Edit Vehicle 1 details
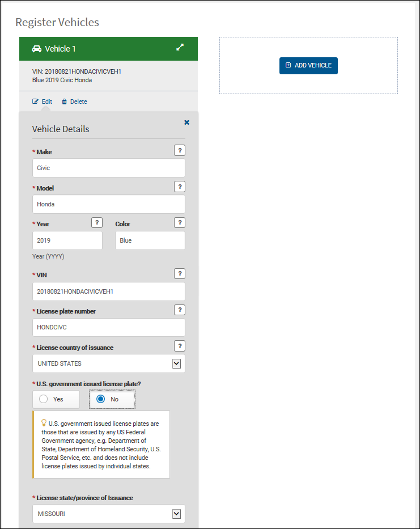 coord(42,101)
